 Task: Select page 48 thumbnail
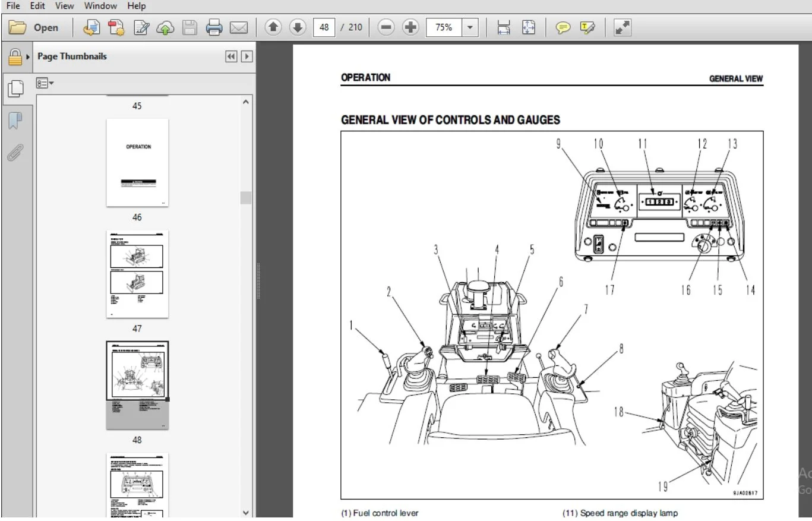coord(137,385)
